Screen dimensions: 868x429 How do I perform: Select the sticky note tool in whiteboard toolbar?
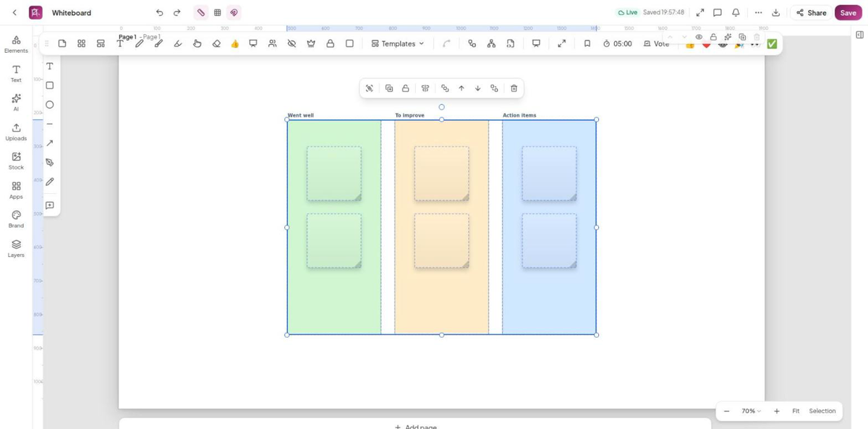62,43
